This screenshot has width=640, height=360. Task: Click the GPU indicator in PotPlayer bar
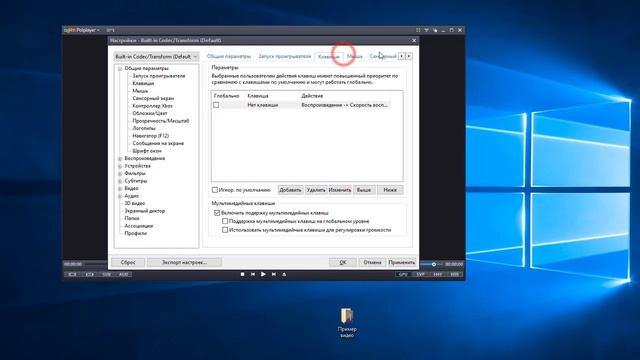click(403, 274)
